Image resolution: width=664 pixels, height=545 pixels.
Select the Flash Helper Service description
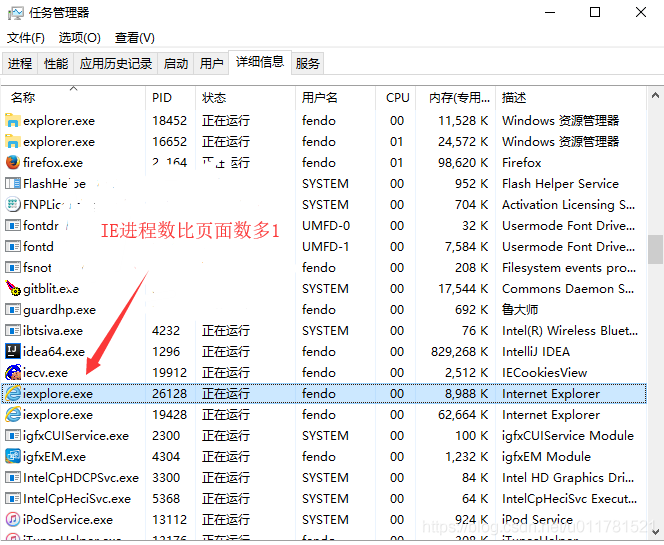click(x=560, y=184)
